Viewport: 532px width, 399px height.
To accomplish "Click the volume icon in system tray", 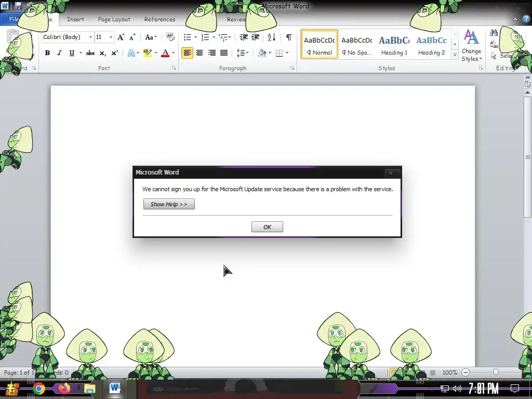I will 457,389.
